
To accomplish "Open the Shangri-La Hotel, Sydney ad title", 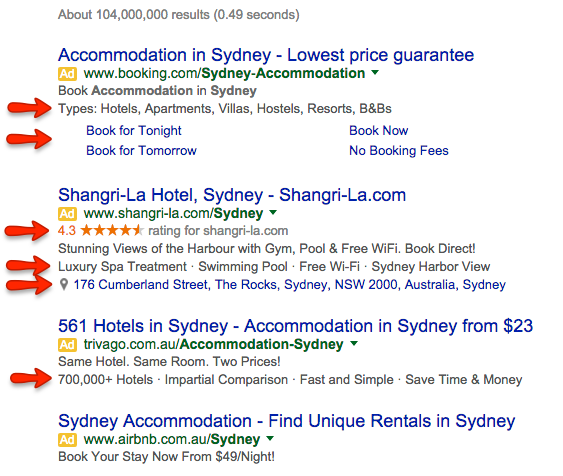I will pyautogui.click(x=232, y=195).
